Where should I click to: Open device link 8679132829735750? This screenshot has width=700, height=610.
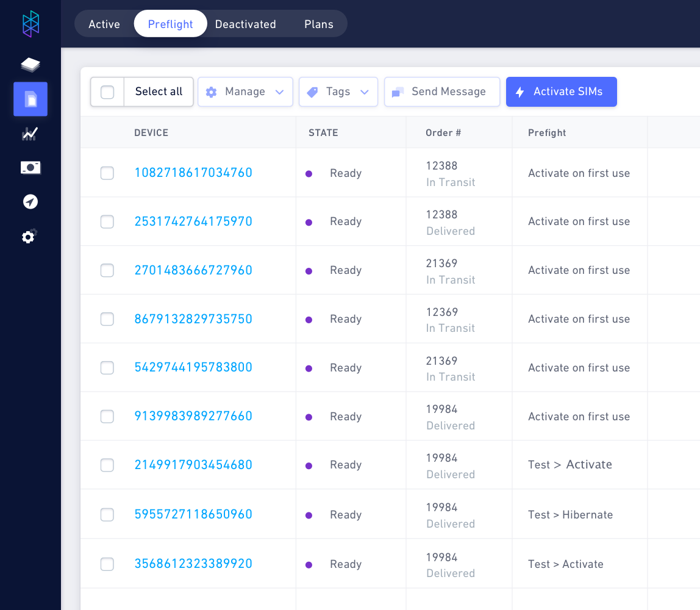click(x=193, y=318)
